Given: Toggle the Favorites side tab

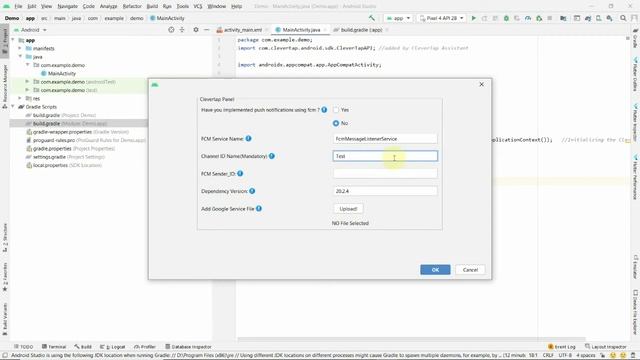Looking at the screenshot, I should point(4,277).
